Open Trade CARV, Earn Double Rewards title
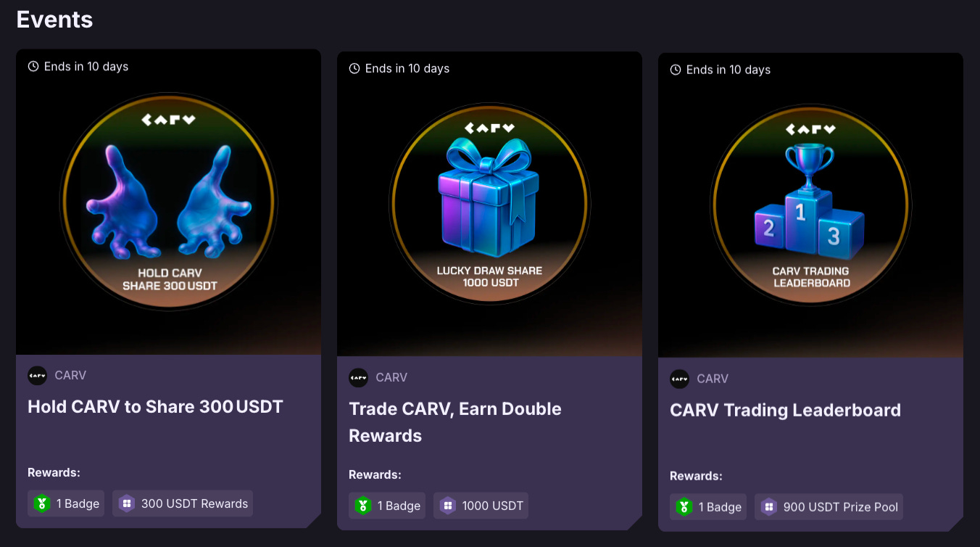 click(455, 422)
